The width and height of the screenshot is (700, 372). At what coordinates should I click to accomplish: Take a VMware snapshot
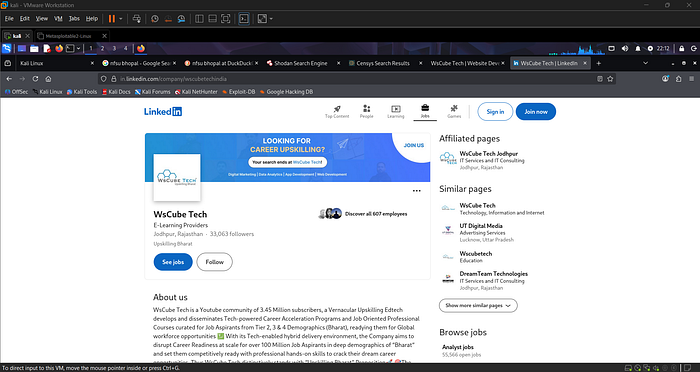coord(155,19)
